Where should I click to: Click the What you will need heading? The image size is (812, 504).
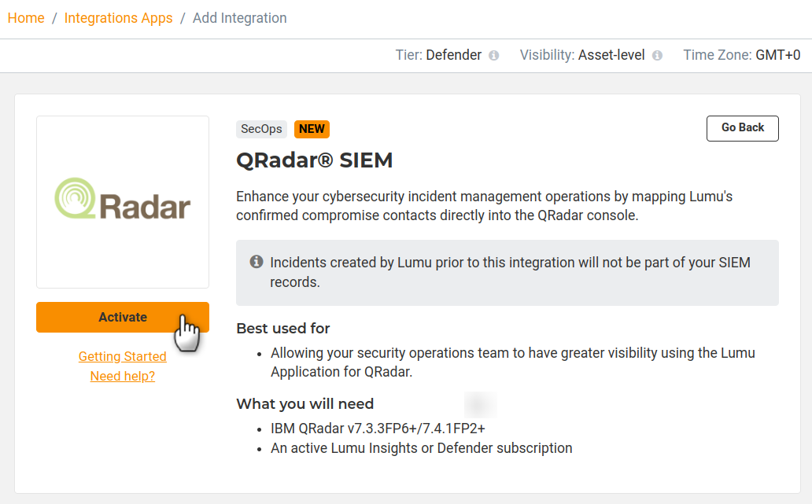tap(305, 404)
